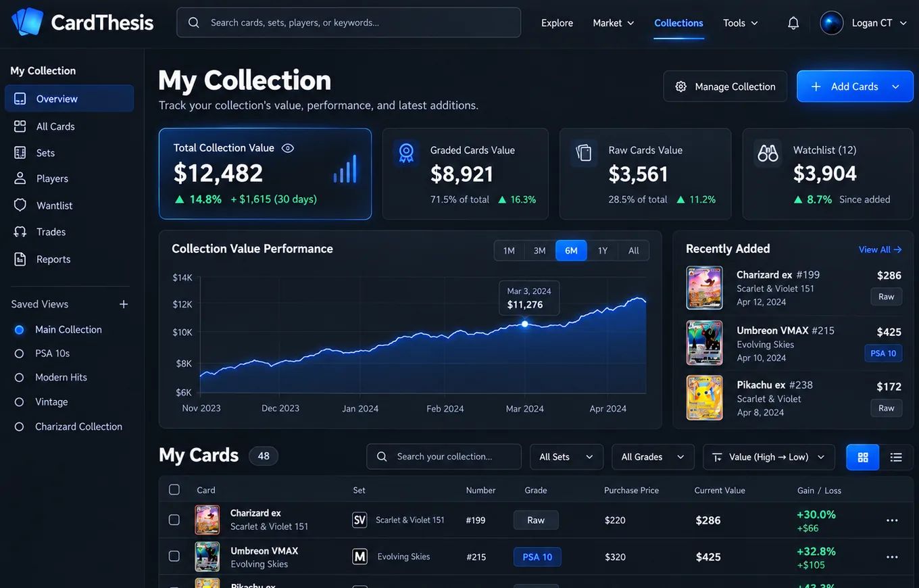
Task: Click the Mar 3 data point on chart
Action: point(525,324)
